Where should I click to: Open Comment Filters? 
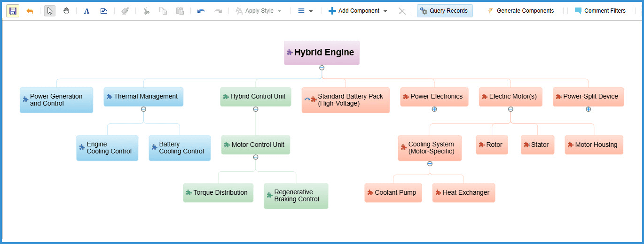coord(600,11)
